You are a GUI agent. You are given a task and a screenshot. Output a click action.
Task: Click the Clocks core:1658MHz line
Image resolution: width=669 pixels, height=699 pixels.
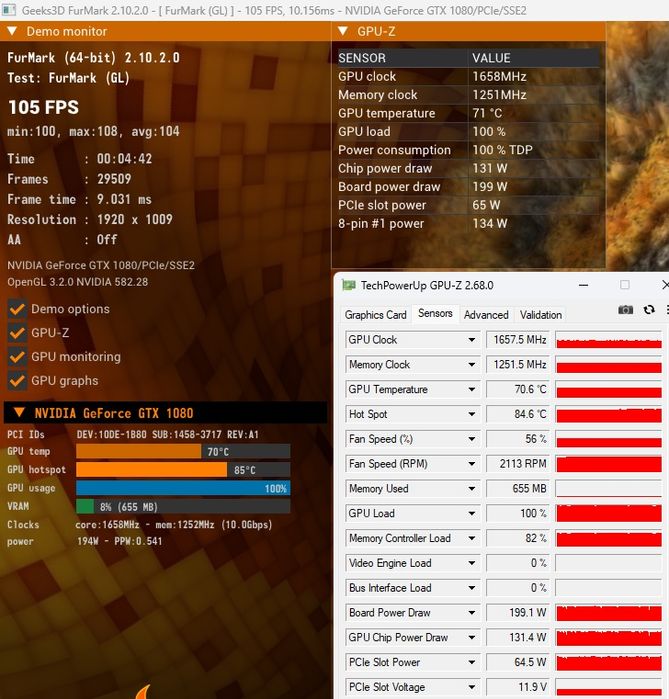coord(140,525)
